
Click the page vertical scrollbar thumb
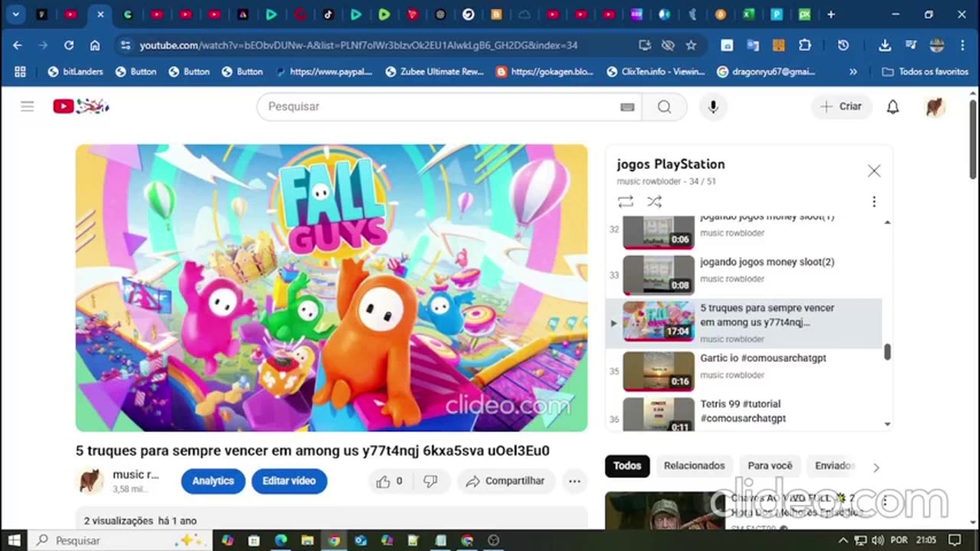[x=973, y=139]
